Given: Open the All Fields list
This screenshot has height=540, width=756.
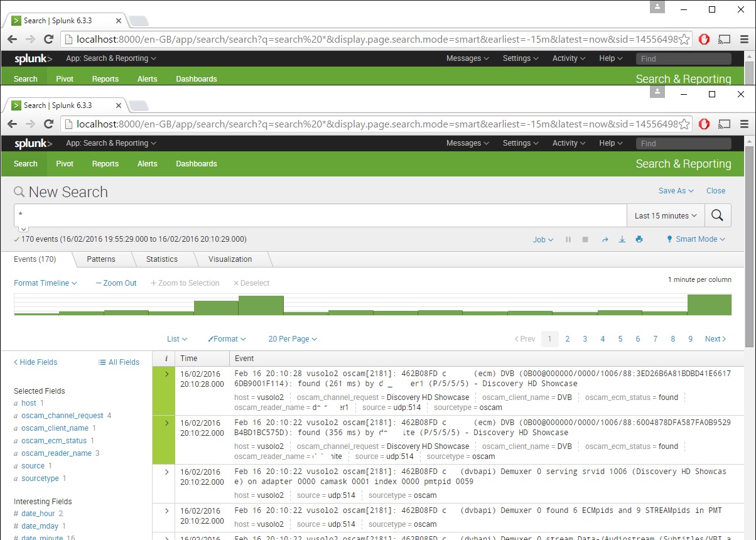Looking at the screenshot, I should click(x=119, y=362).
